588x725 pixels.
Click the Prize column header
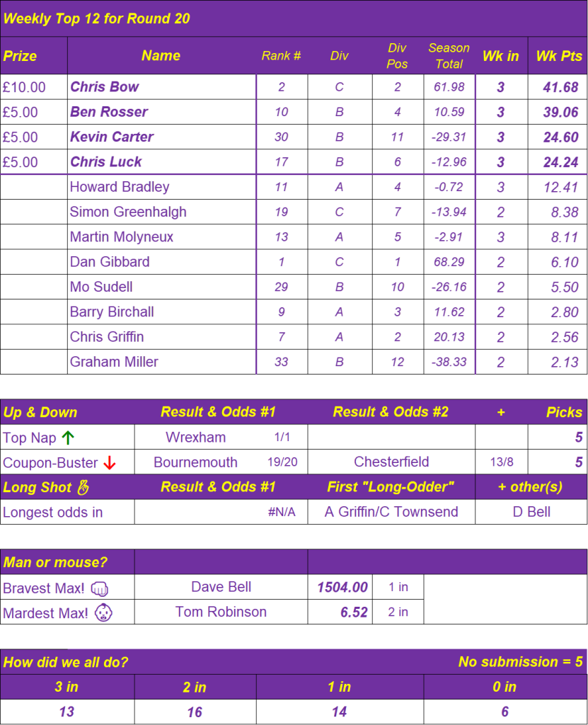click(34, 55)
